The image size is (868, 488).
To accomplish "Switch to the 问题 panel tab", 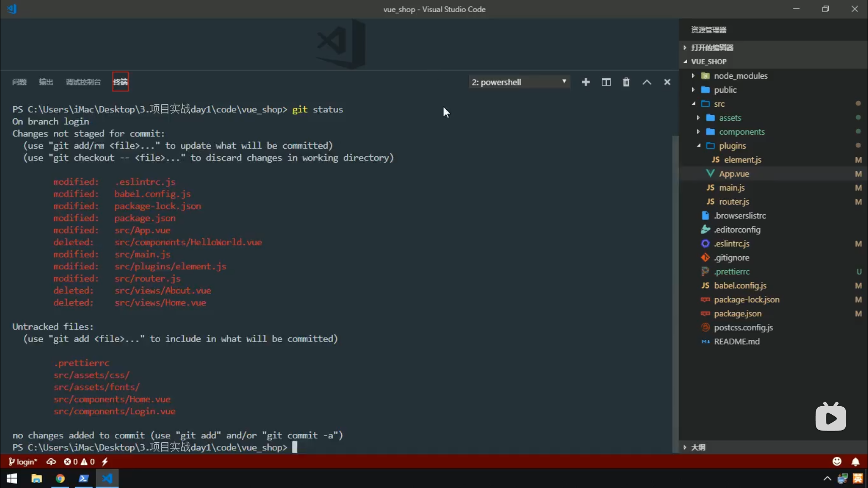I will (x=19, y=82).
